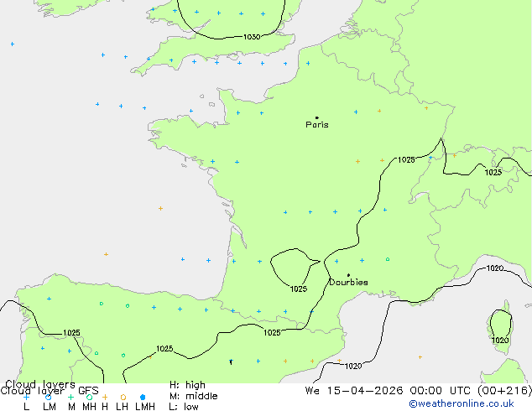This screenshot has width=532, height=411.
Task: Click the Paris city label
Action: (x=317, y=125)
